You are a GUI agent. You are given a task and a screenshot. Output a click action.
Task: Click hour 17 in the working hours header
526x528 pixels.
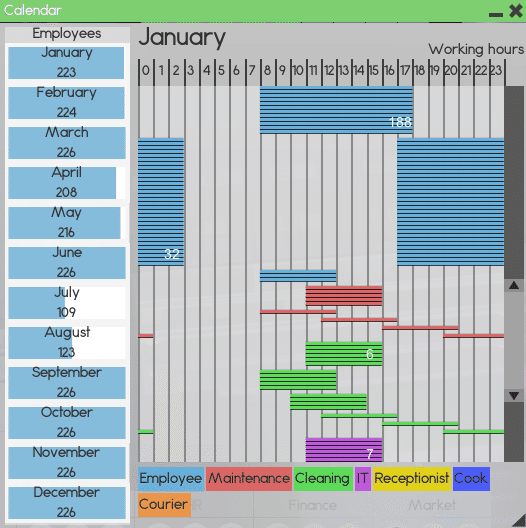click(x=405, y=70)
